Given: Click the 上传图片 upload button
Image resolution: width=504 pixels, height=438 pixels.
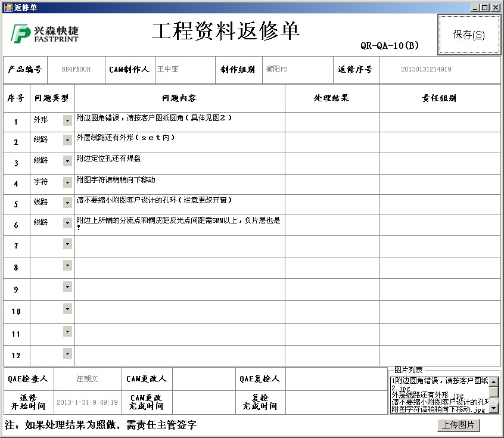Looking at the screenshot, I should (458, 425).
